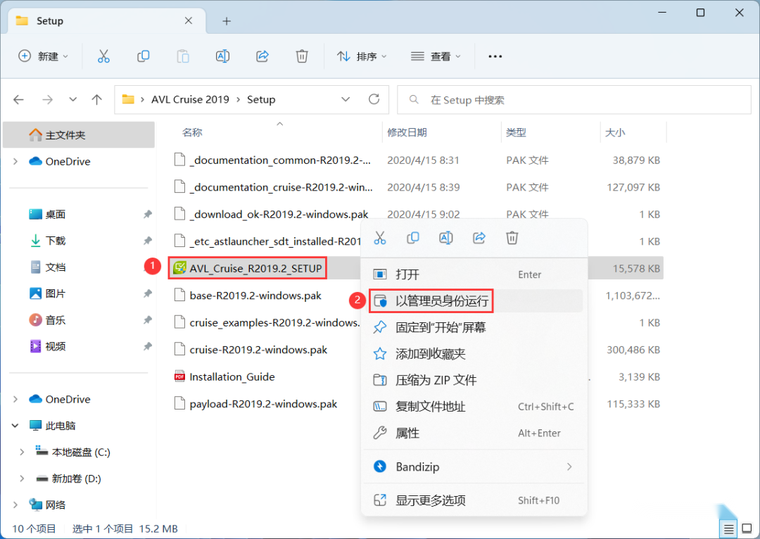This screenshot has height=539, width=760.
Task: Open the toolbar three-dots more options
Action: point(495,57)
